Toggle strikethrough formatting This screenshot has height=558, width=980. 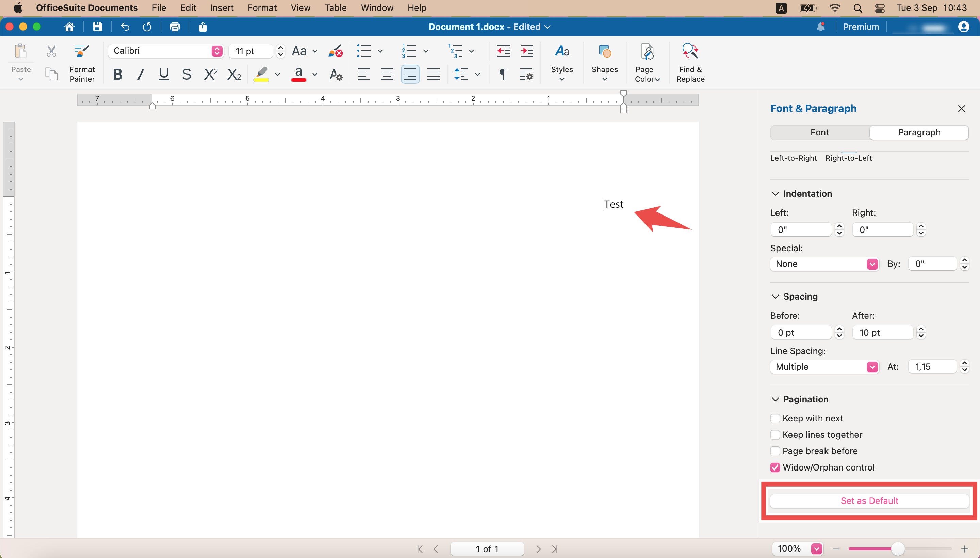186,74
